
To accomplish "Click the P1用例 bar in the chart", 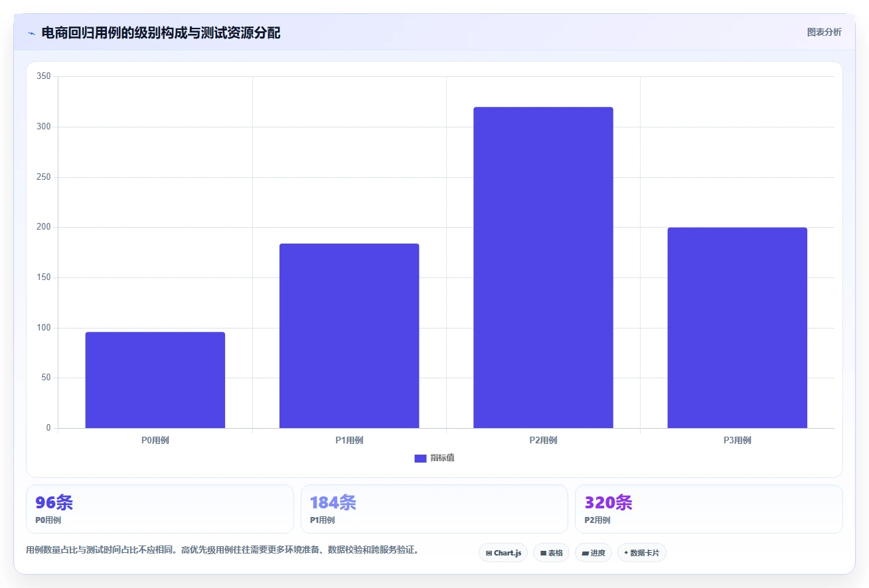I will tap(349, 336).
